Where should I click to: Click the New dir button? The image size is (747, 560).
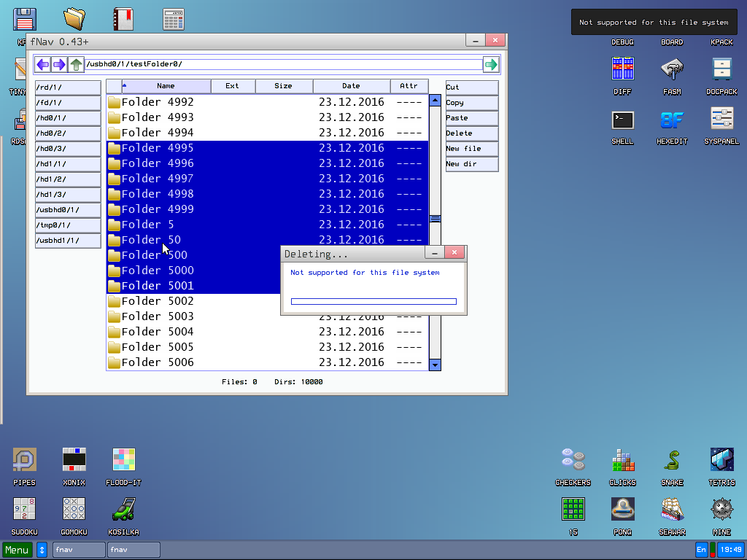[471, 164]
